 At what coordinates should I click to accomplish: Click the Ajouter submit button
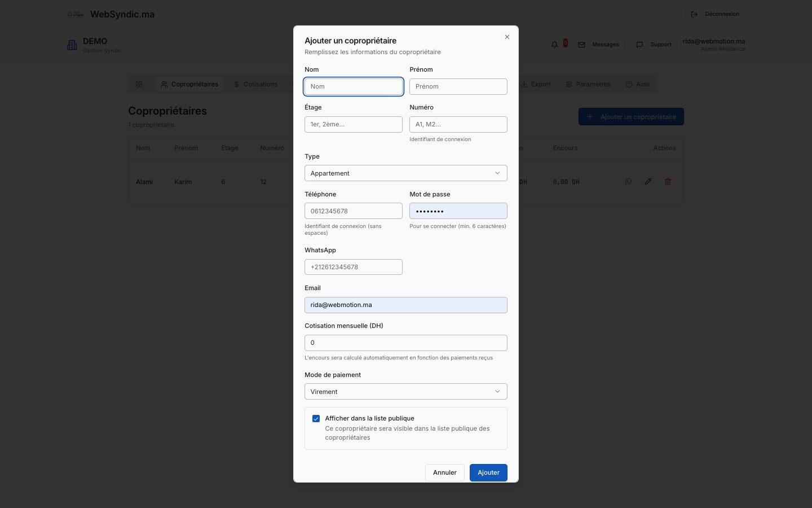pyautogui.click(x=488, y=472)
